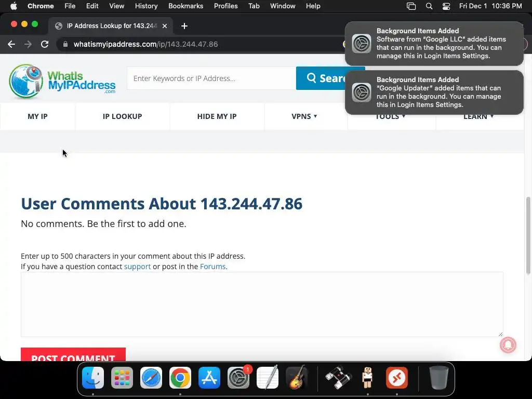Click the keywords or IP address search field
Viewport: 532px width, 399px height.
click(x=211, y=78)
